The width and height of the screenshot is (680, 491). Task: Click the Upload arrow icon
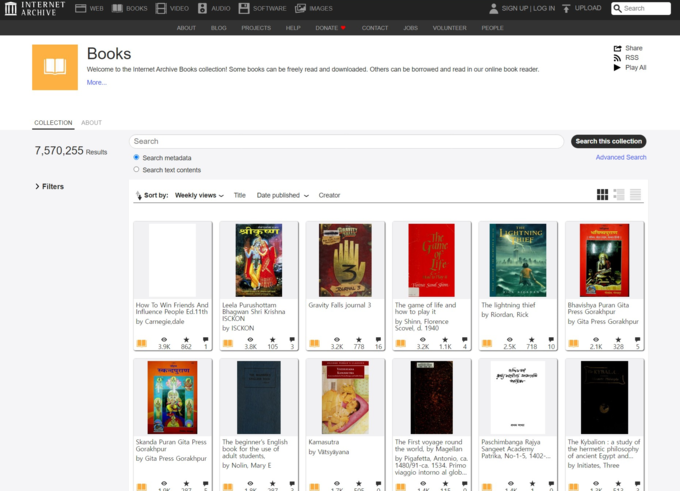click(566, 8)
